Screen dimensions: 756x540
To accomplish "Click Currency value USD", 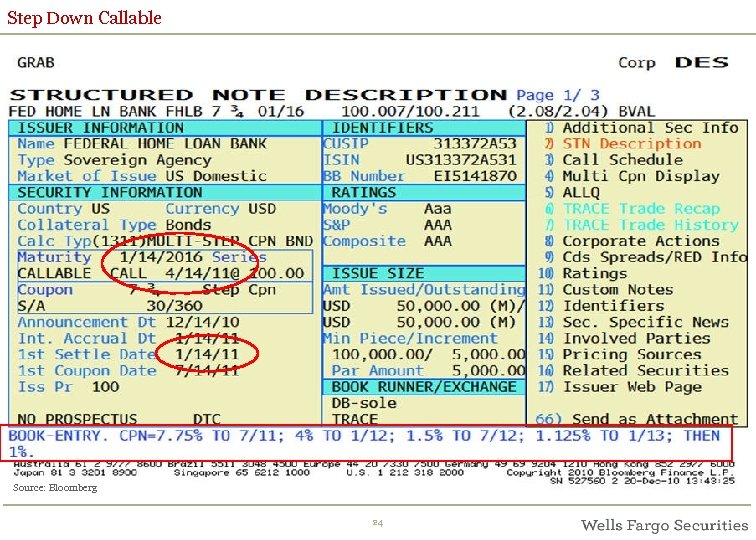I will tap(262, 208).
